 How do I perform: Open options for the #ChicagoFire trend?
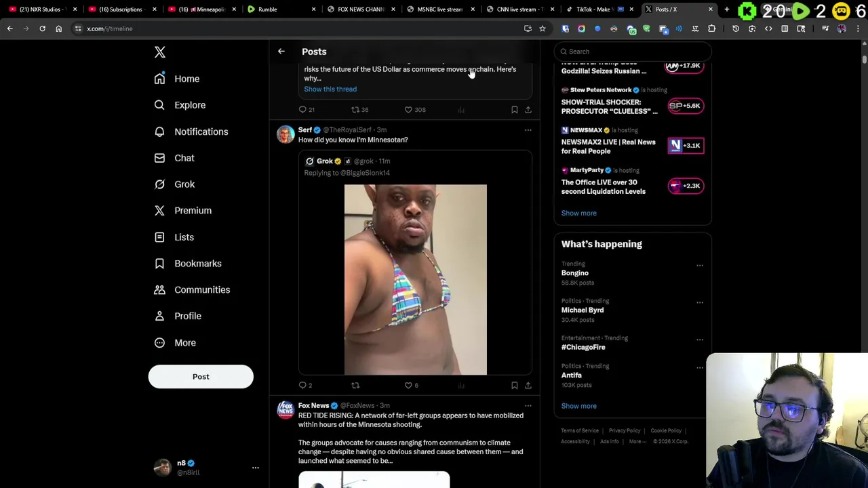coord(700,340)
